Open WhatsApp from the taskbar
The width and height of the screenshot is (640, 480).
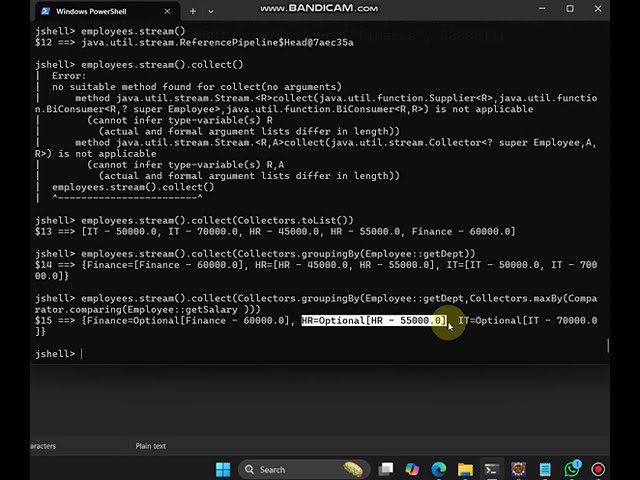[x=572, y=469]
